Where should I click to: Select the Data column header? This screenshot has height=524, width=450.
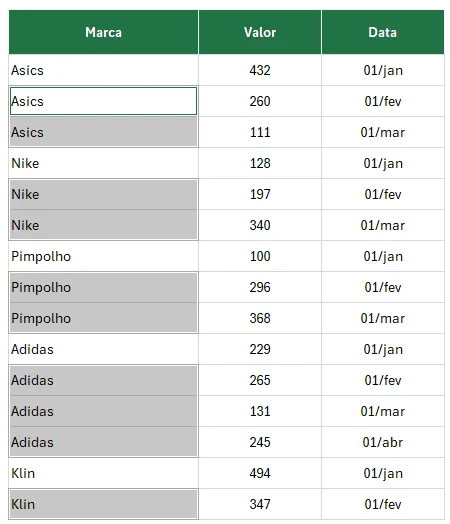pos(383,32)
